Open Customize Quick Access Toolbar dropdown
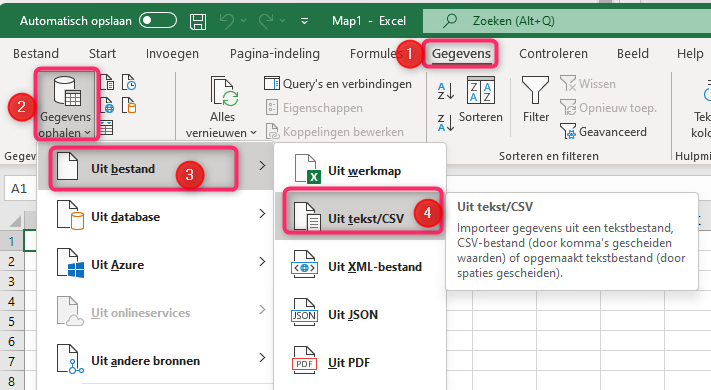This screenshot has width=711, height=390. click(304, 21)
